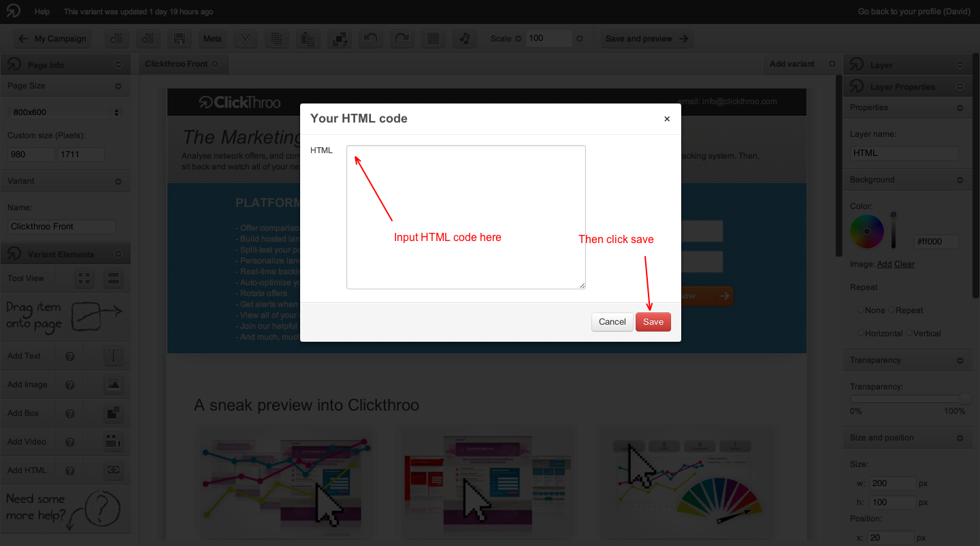Click the Undo icon in the toolbar

(x=370, y=38)
